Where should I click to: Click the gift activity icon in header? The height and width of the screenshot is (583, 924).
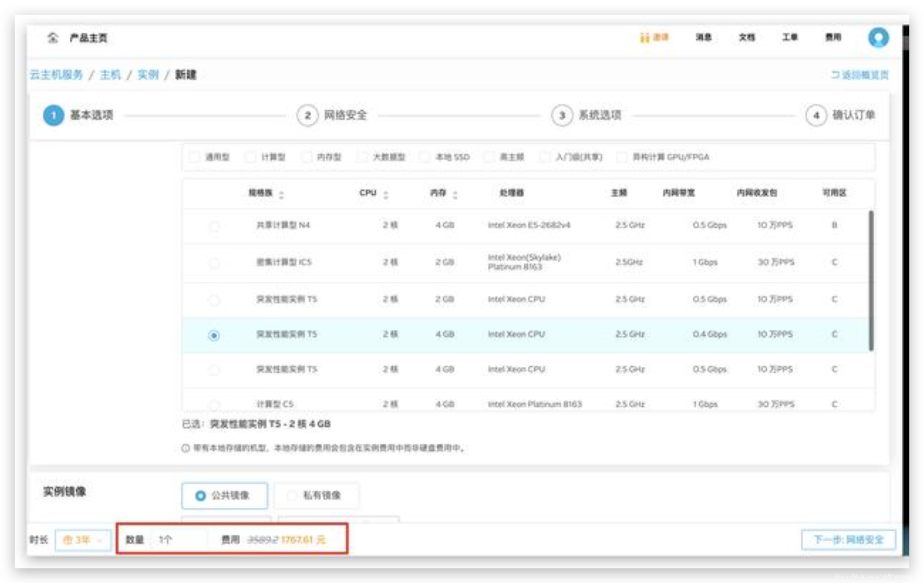pos(644,38)
